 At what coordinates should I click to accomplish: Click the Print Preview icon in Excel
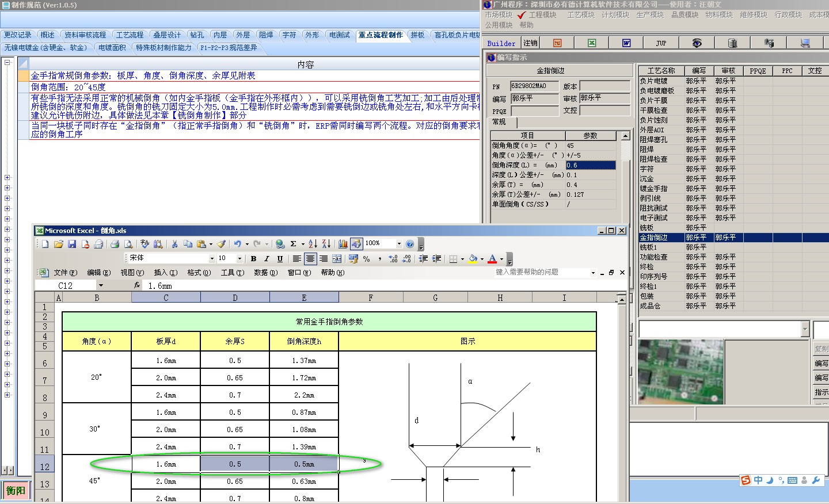[128, 244]
